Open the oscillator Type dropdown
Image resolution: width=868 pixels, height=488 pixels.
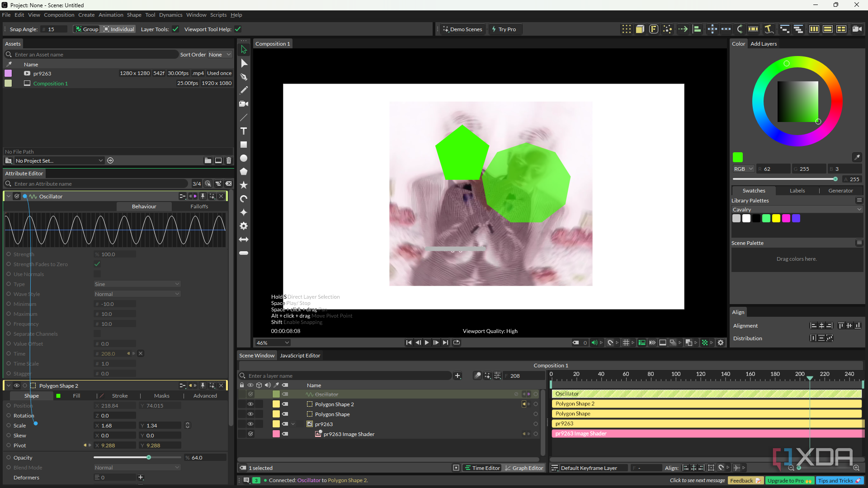tap(137, 284)
